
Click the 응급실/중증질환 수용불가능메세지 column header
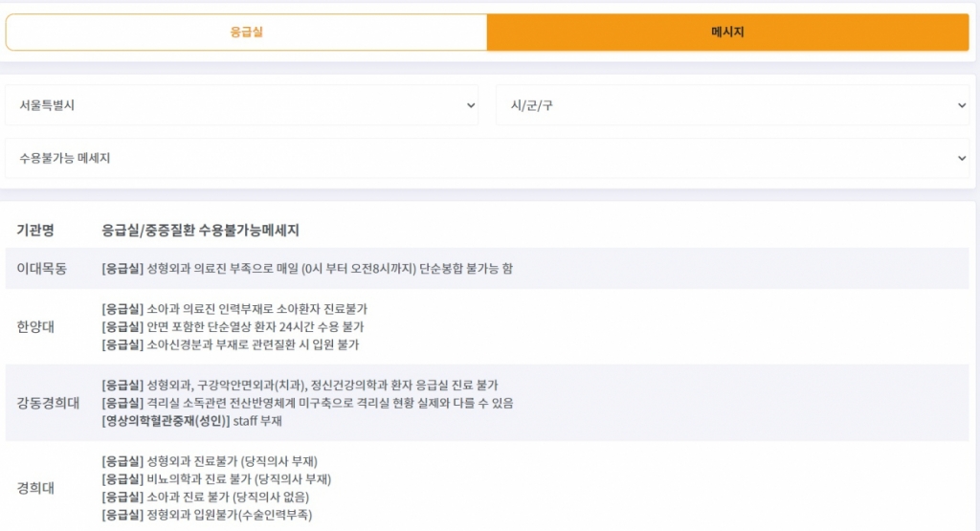(201, 231)
